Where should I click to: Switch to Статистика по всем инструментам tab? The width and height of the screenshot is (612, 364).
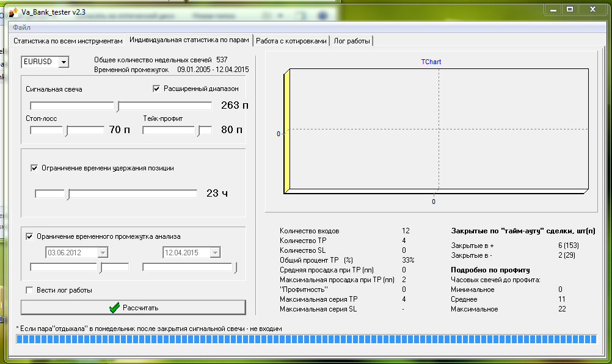click(68, 41)
